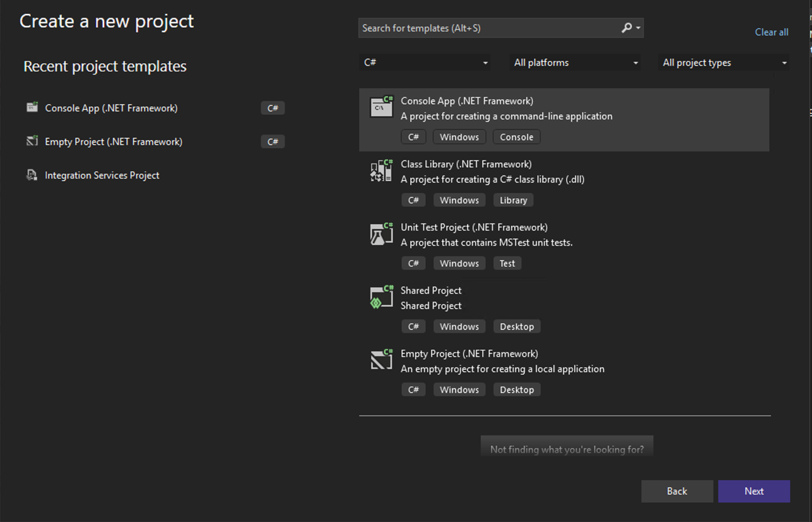Screen dimensions: 812x522
Task: Click the C# tag under Empty Project template
Action: tap(413, 389)
